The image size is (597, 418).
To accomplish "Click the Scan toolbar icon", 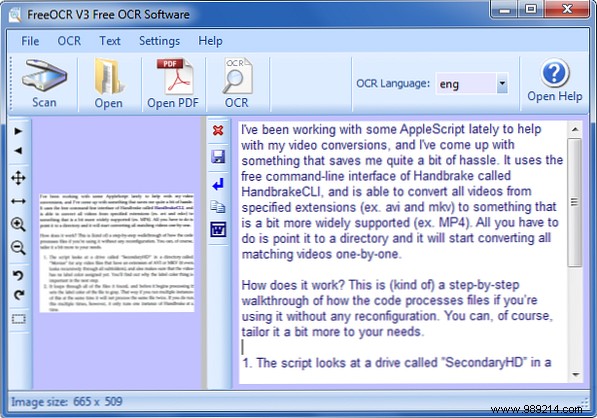I will tap(44, 76).
